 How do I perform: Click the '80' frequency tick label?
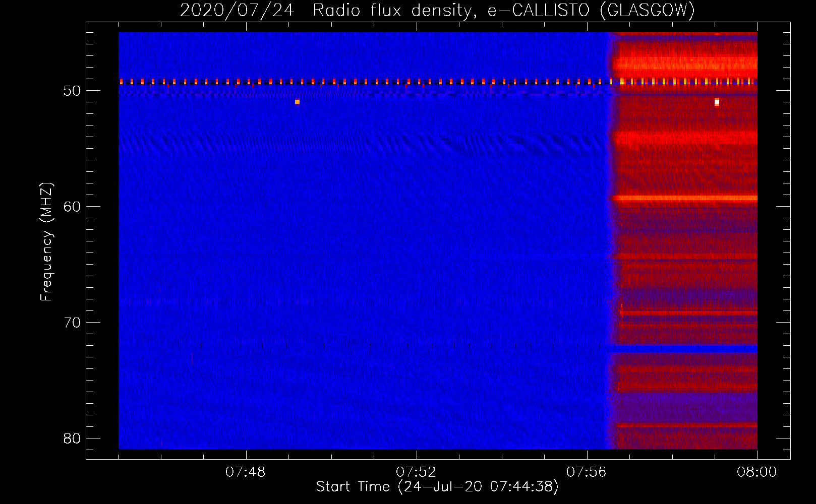coord(72,438)
